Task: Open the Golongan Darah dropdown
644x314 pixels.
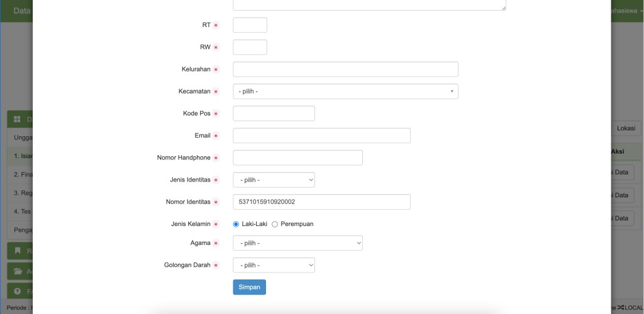Action: pos(274,265)
